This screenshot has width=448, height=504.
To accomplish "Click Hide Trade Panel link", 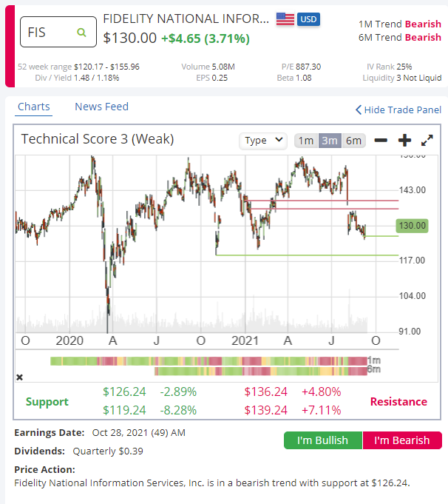I will (x=403, y=110).
